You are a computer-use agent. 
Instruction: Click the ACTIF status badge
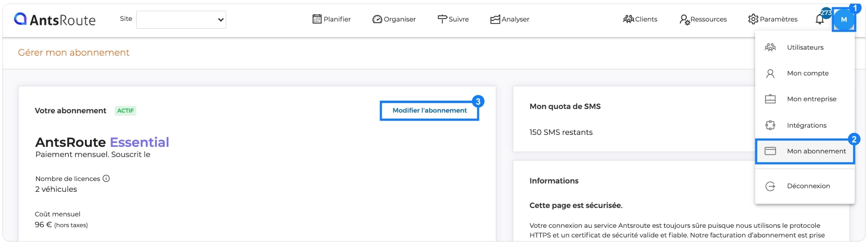pos(125,111)
